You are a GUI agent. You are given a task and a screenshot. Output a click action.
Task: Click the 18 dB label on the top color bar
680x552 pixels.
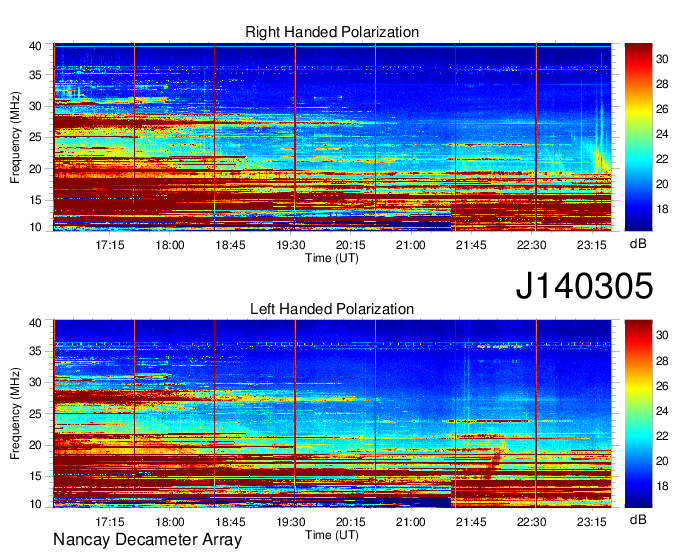[662, 209]
